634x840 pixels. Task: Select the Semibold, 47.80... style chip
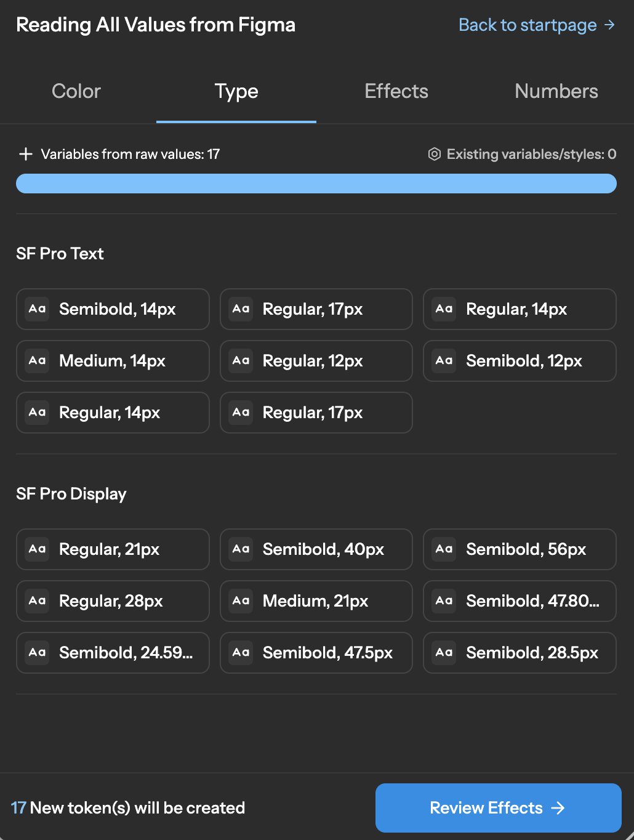pyautogui.click(x=520, y=601)
